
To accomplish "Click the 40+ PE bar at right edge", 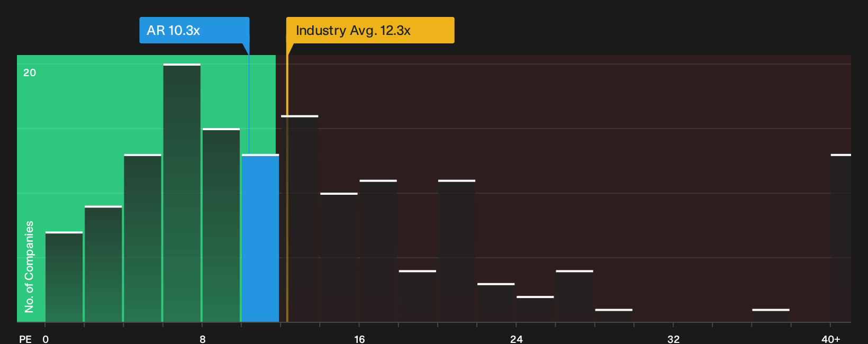I will (841, 238).
